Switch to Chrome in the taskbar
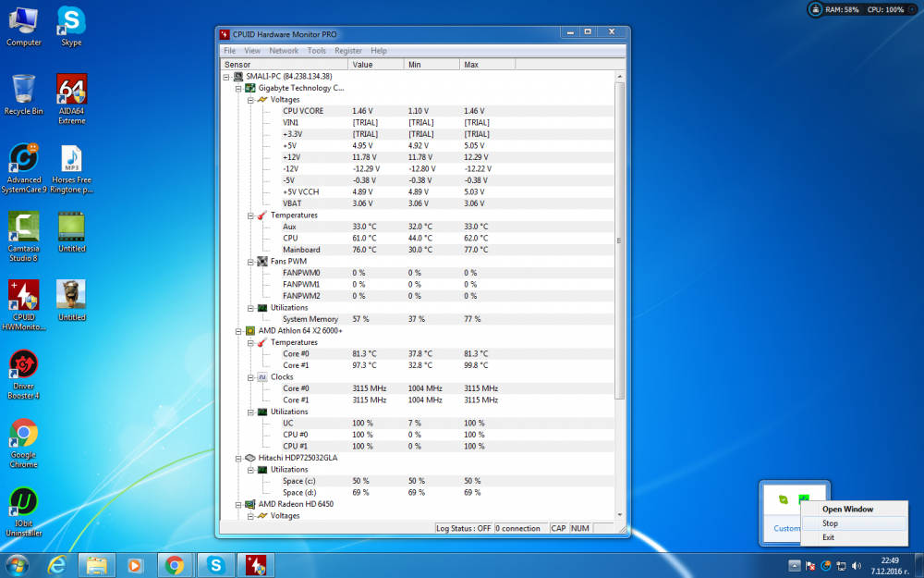 point(175,566)
